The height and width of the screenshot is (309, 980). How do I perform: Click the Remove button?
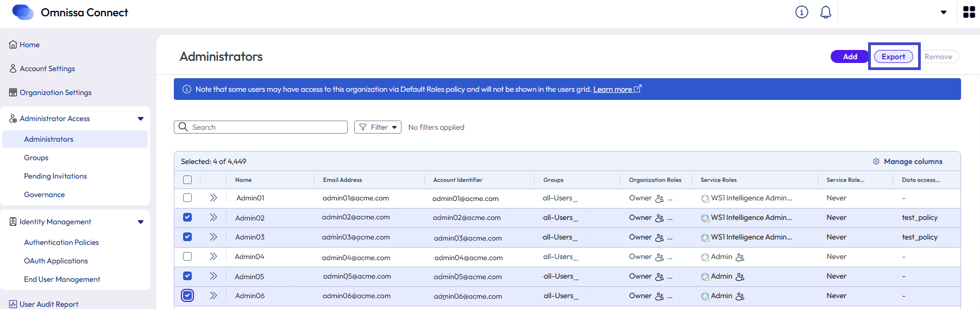tap(938, 56)
